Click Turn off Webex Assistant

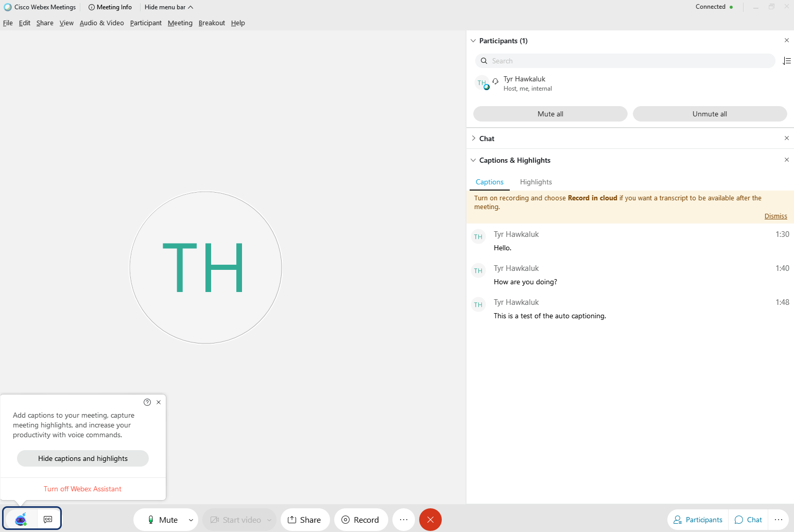pyautogui.click(x=82, y=488)
